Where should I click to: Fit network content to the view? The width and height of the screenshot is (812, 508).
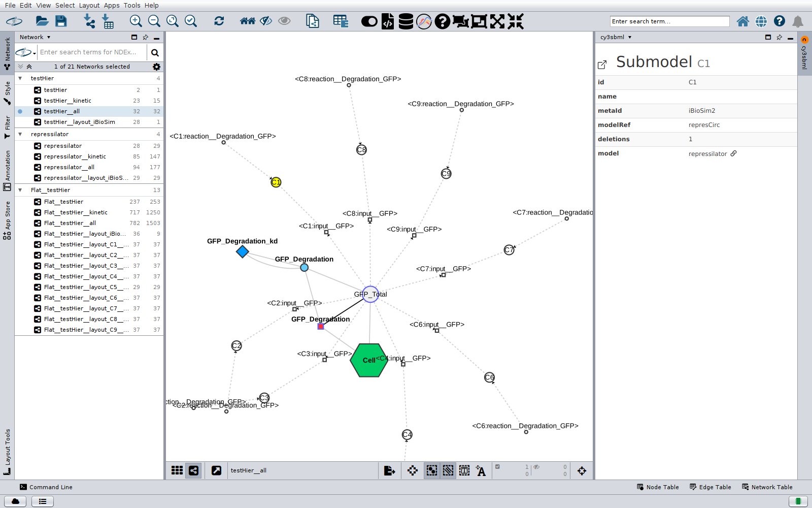[173, 21]
